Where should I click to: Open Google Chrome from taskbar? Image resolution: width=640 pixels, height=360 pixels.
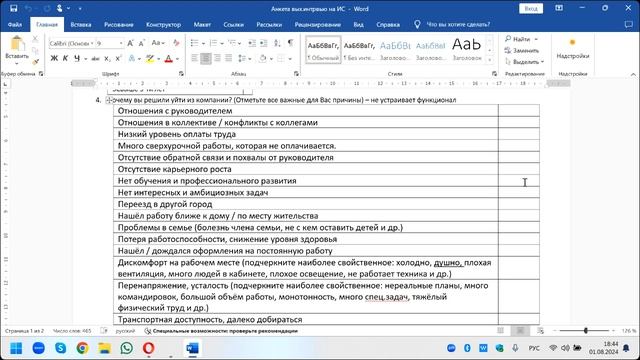pos(82,348)
